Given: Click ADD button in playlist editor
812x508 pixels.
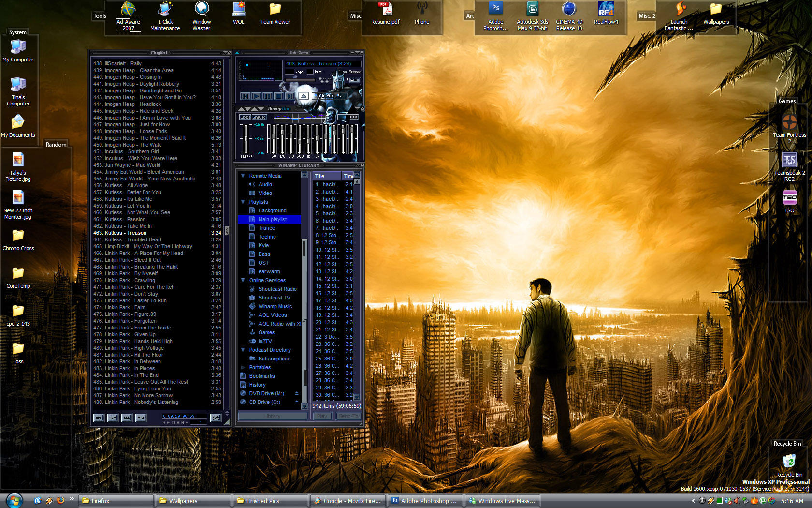Looking at the screenshot, I should 99,418.
